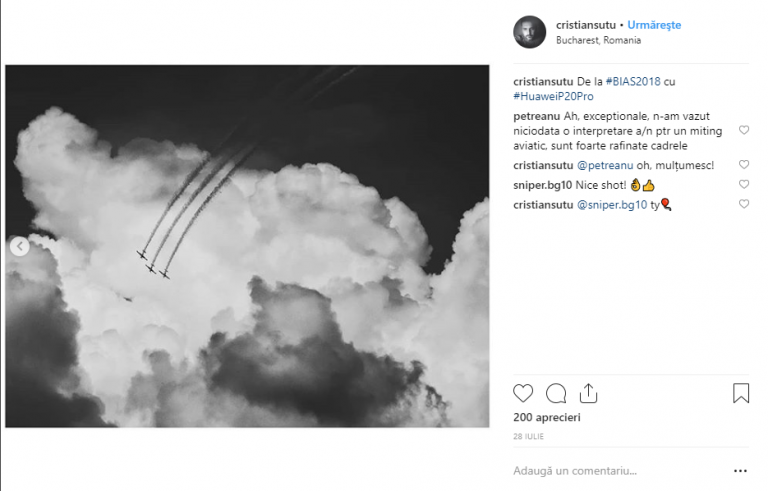Click the "Adaugă un comentariu" input field

(620, 471)
